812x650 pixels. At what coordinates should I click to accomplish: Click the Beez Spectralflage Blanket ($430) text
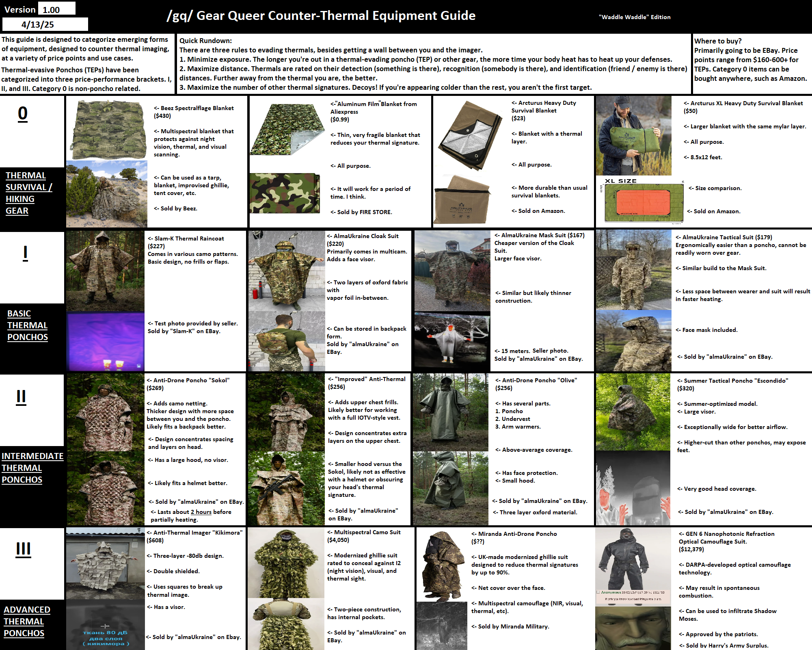point(194,112)
